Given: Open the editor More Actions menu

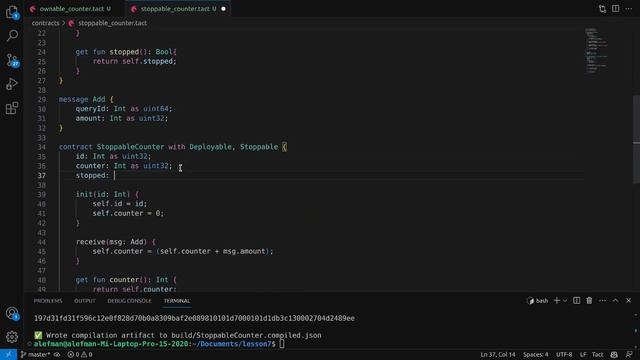Looking at the screenshot, I should point(629,9).
